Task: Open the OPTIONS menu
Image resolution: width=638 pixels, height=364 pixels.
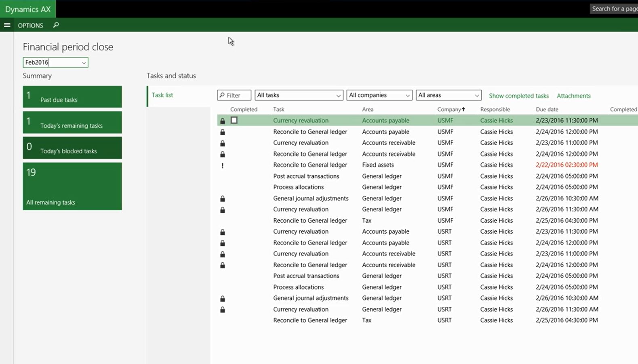Action: tap(30, 25)
